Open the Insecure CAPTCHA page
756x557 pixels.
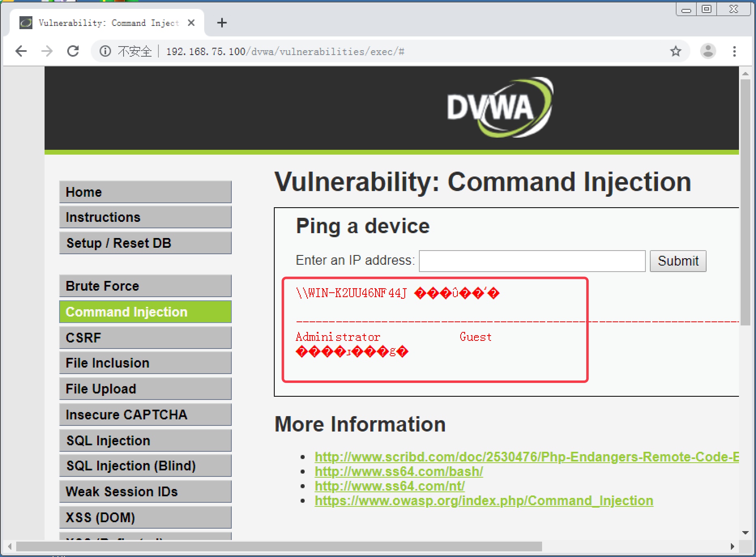click(x=145, y=415)
